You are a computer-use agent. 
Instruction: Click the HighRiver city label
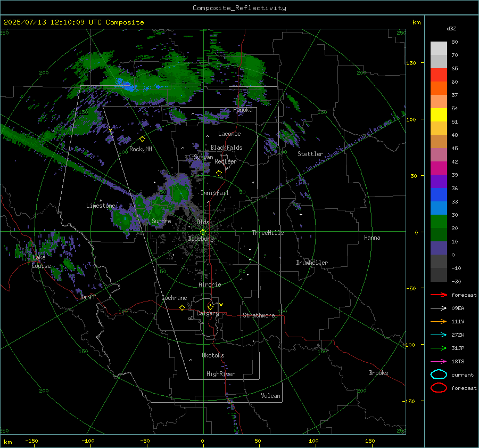220,374
